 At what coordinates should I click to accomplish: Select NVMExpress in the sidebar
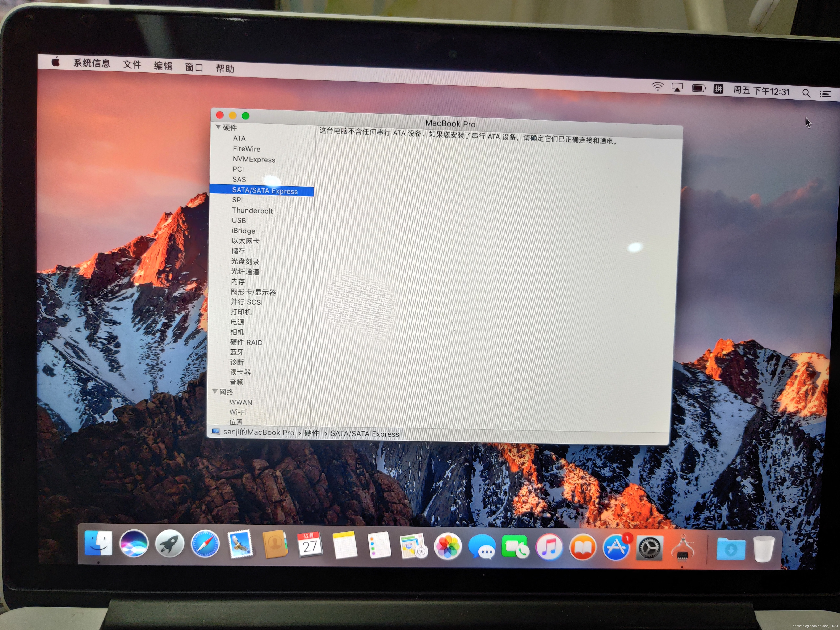pyautogui.click(x=254, y=159)
